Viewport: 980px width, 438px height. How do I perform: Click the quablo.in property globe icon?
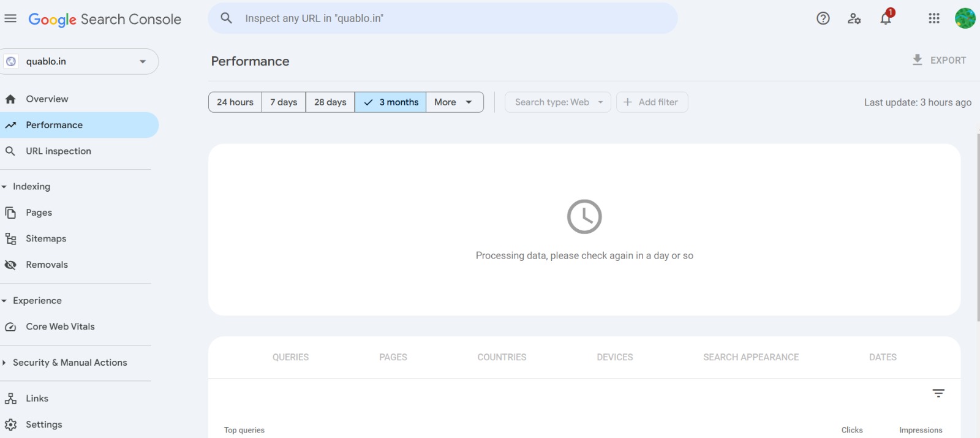coord(11,61)
